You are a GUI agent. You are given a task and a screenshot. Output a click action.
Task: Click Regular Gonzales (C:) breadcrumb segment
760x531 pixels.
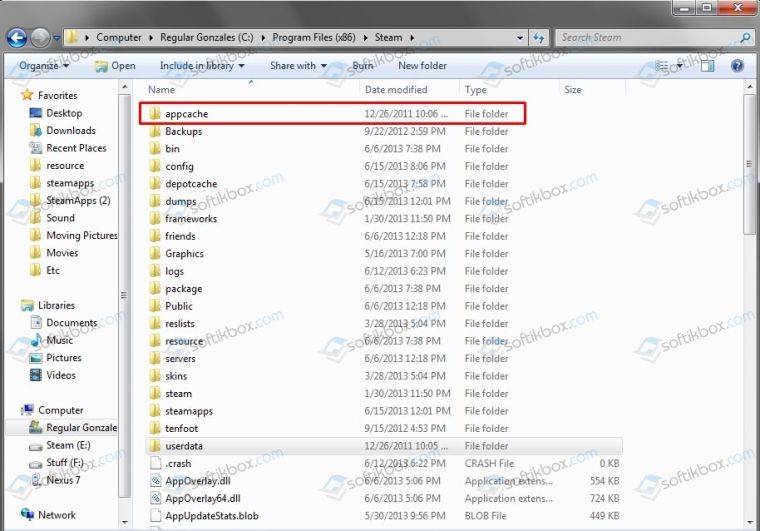207,37
